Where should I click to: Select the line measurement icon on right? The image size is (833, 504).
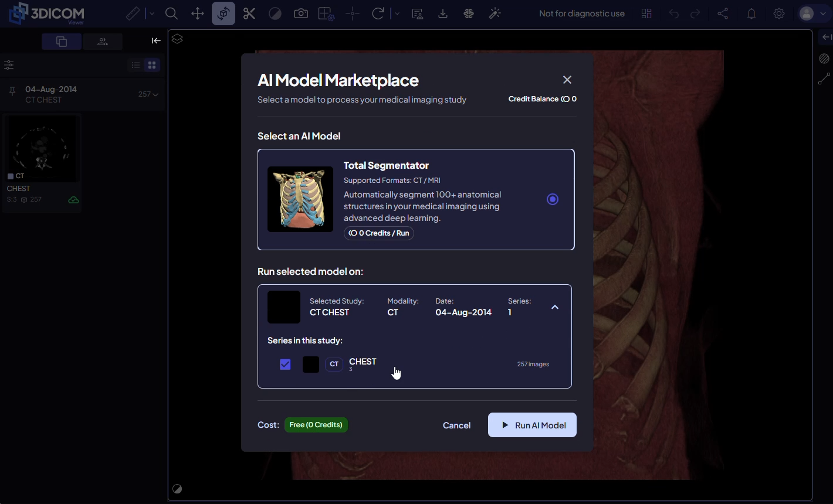point(824,79)
